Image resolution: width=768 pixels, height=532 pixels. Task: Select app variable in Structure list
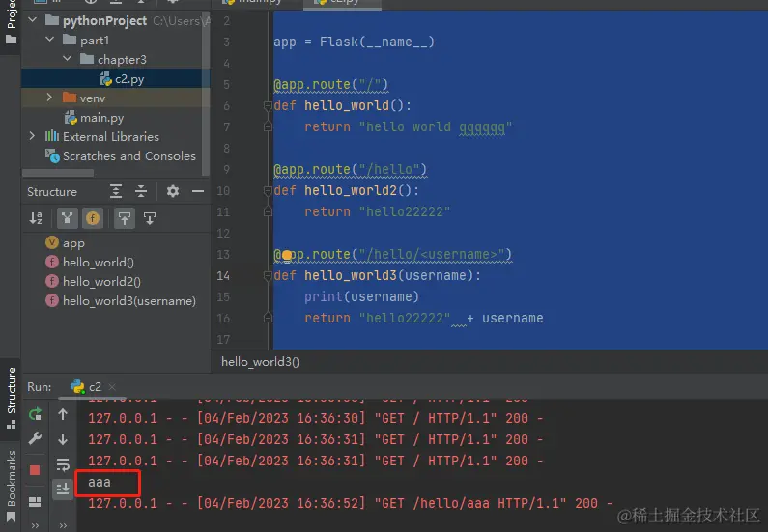[65, 243]
